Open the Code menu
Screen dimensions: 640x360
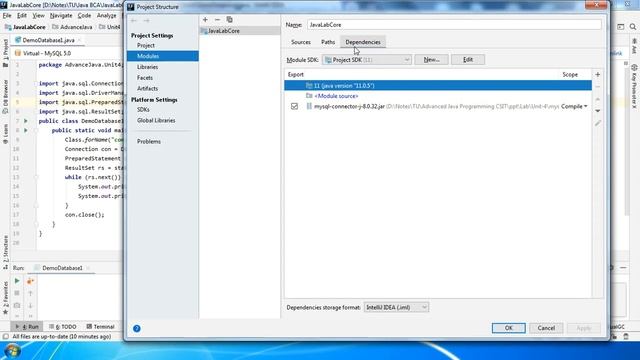pyautogui.click(x=84, y=16)
